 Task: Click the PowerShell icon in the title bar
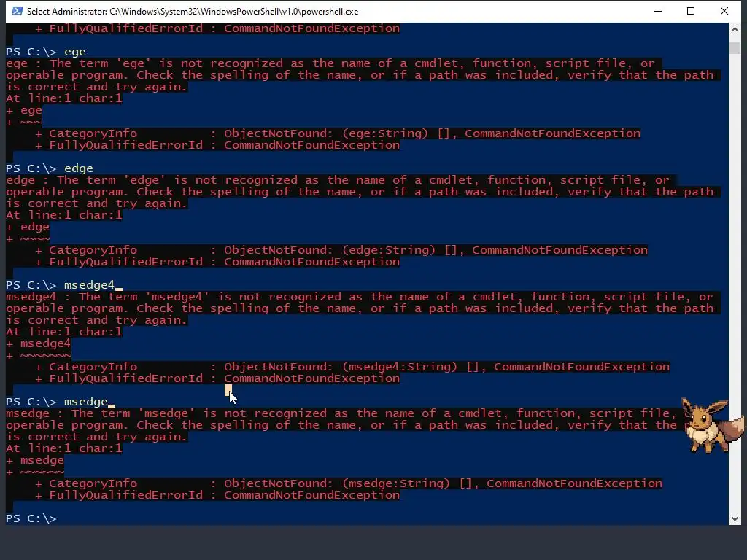(18, 11)
